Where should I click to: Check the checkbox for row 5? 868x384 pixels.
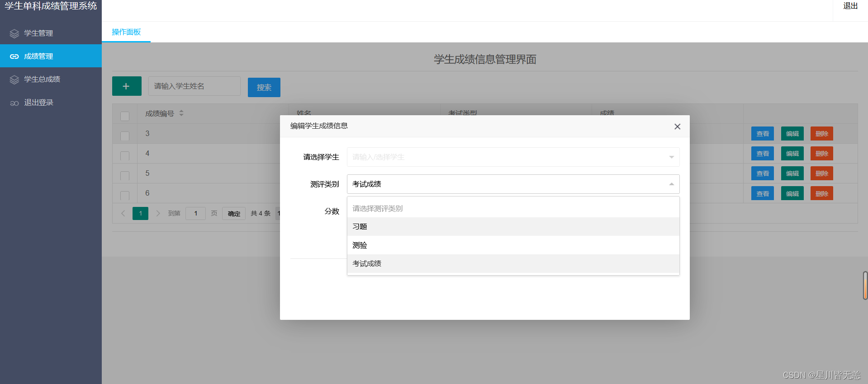[x=125, y=175]
